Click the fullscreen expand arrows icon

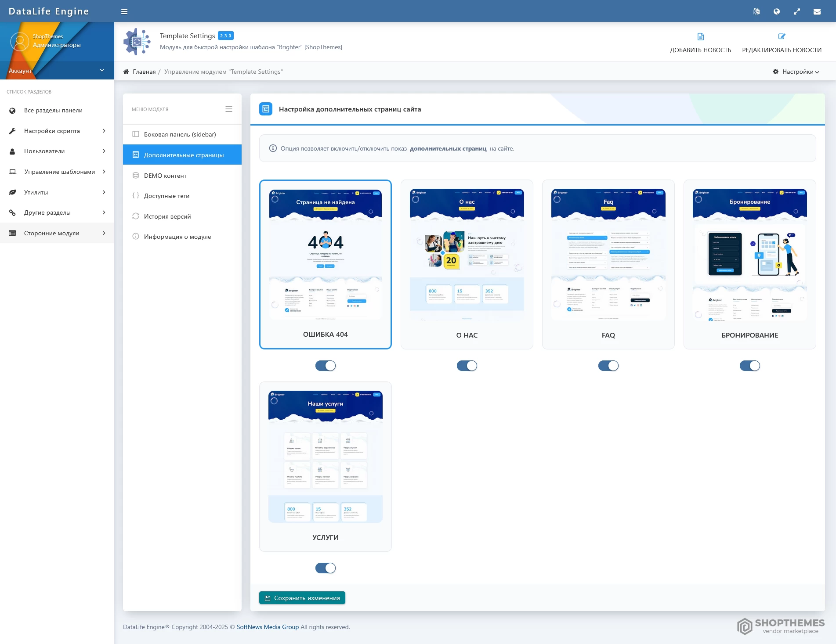(x=796, y=12)
